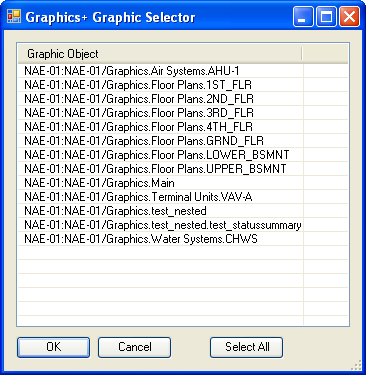Click the Graphics+ app icon in title bar
The width and height of the screenshot is (366, 375).
(14, 16)
